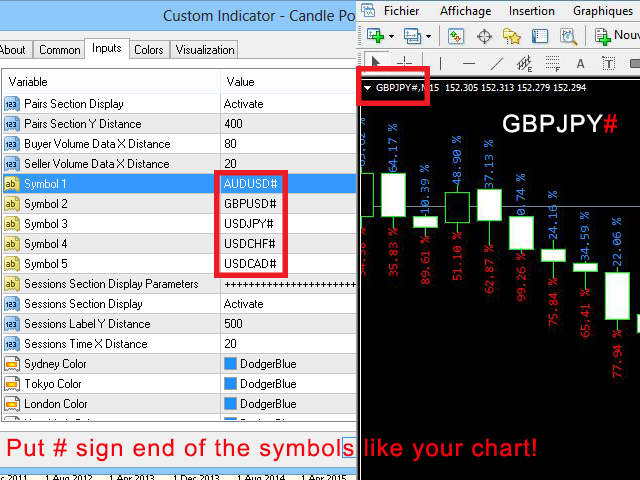Viewport: 640px width, 480px height.
Task: Click the 64.17 % label on chart
Action: click(x=393, y=148)
